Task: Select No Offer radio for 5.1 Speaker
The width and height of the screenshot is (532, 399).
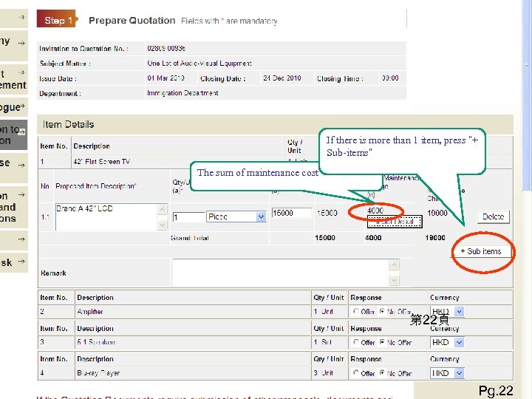Action: pos(383,342)
